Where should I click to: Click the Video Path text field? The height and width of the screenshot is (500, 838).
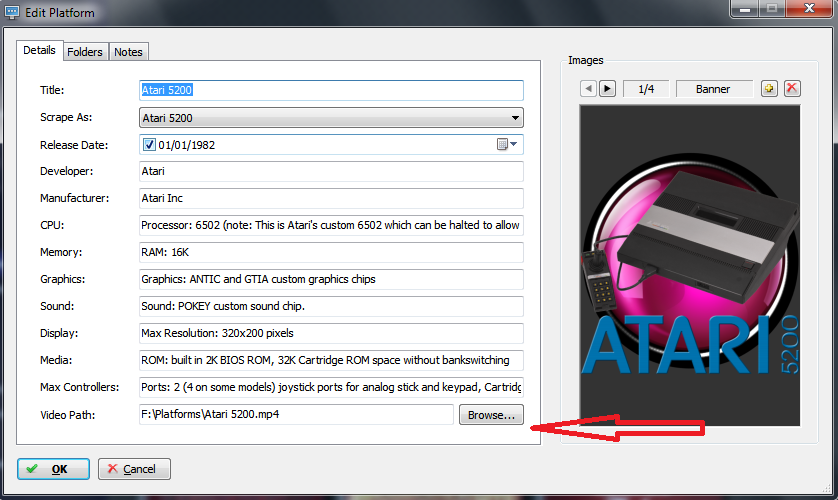click(x=297, y=414)
